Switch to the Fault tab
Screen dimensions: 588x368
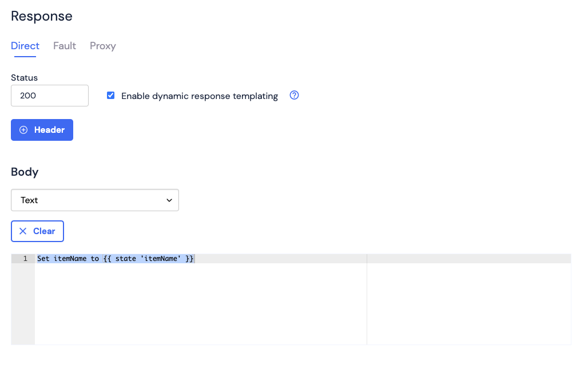[x=65, y=46]
